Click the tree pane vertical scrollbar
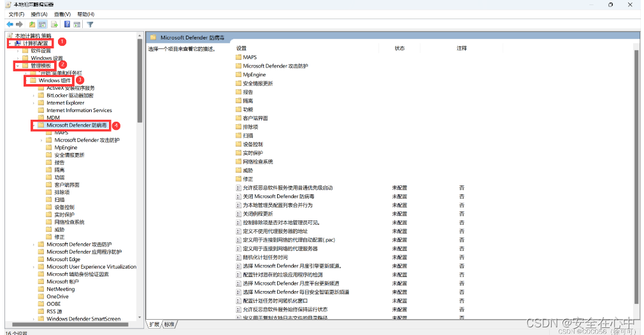Screen dimensions: 644x335 coord(140,82)
